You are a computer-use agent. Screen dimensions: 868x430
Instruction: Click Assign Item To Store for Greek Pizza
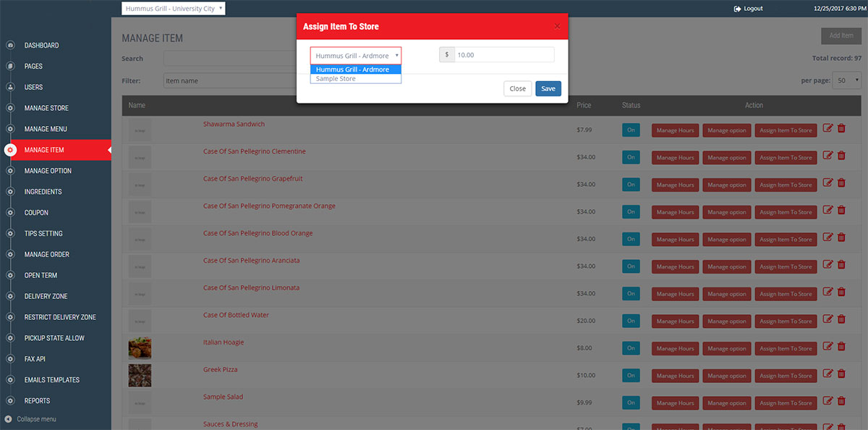click(786, 376)
